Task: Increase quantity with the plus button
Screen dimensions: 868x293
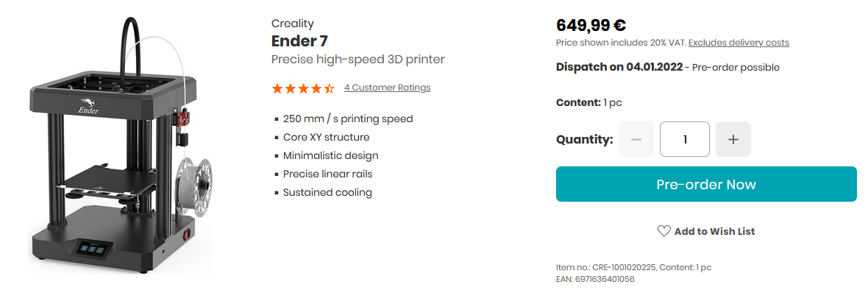Action: pyautogui.click(x=733, y=139)
